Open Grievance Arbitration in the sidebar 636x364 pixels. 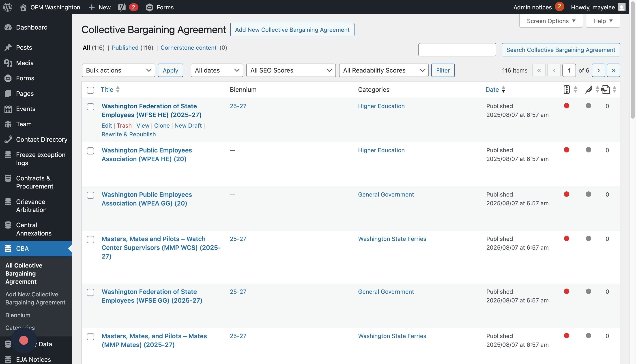(x=31, y=206)
